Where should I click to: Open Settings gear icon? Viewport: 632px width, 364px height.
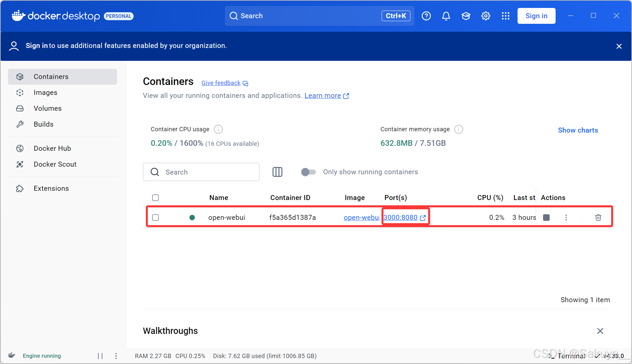[x=486, y=16]
